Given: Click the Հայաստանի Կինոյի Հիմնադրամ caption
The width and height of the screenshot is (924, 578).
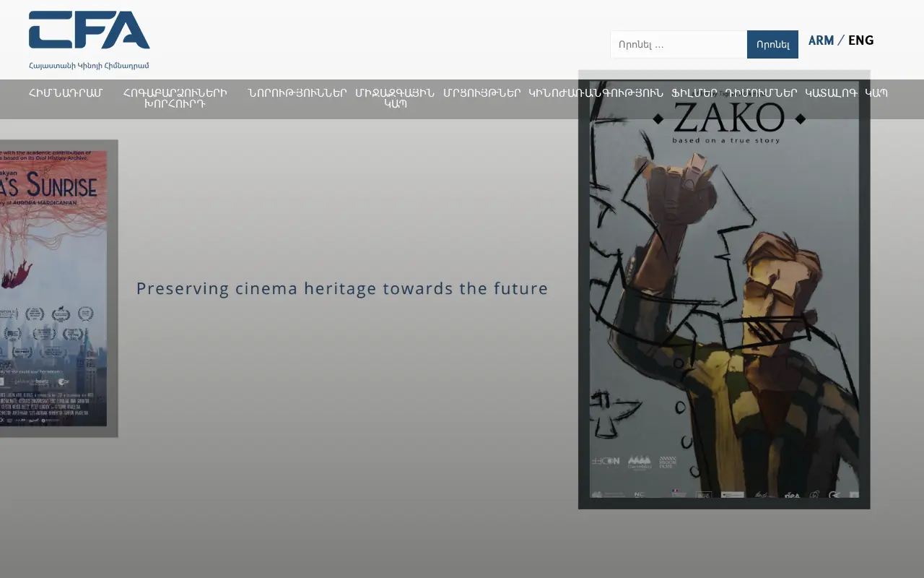Looking at the screenshot, I should [x=89, y=66].
